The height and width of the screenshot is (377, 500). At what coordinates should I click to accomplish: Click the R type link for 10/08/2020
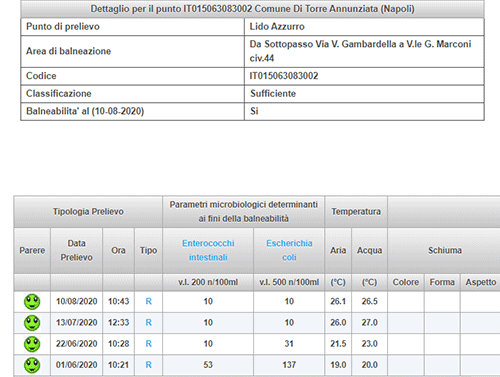tap(149, 301)
